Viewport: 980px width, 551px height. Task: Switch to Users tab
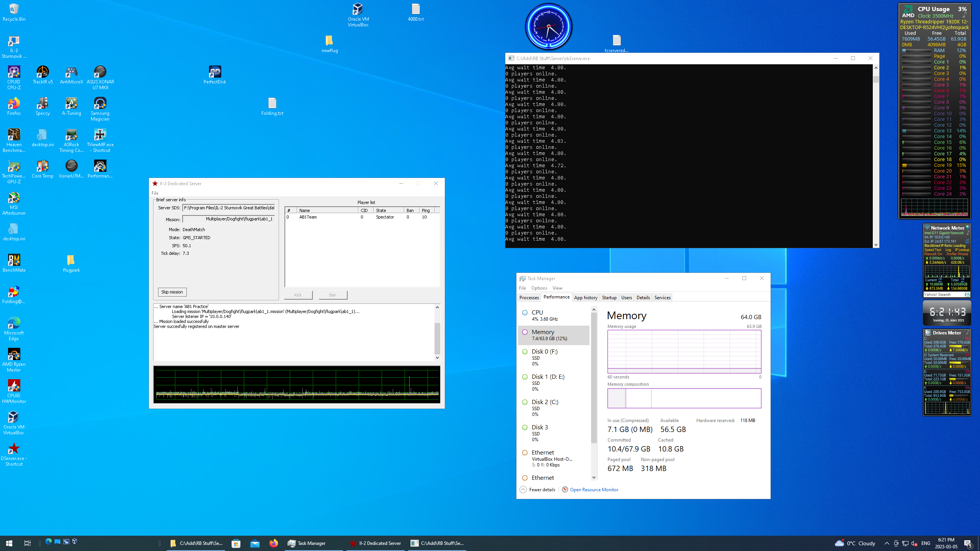626,298
